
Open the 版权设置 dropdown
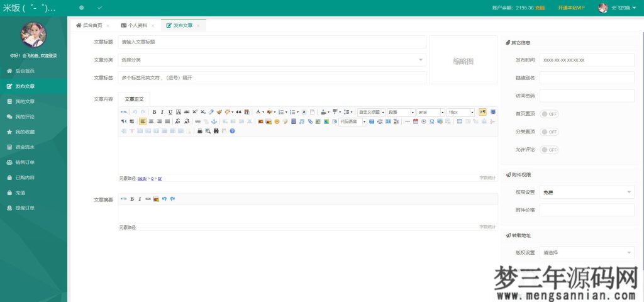tap(587, 253)
